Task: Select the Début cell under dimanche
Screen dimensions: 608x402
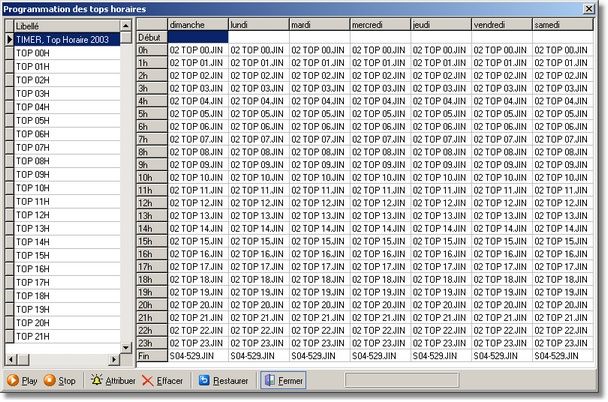Action: pos(198,37)
